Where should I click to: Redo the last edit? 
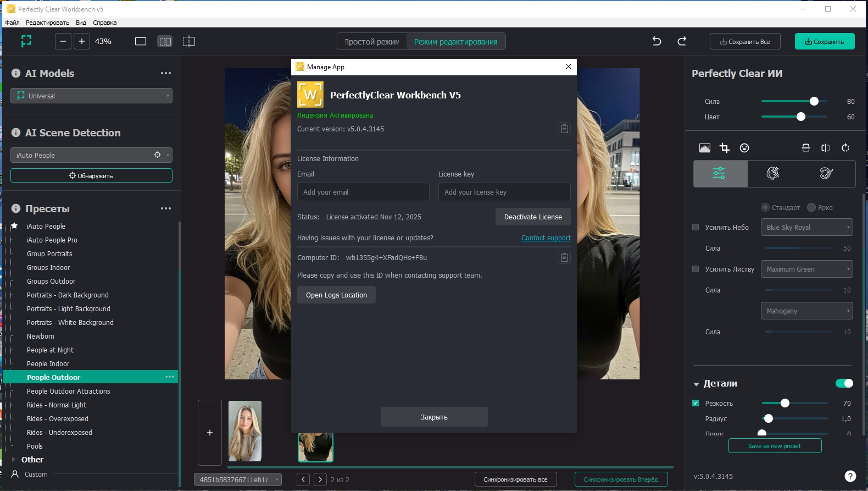click(x=682, y=41)
